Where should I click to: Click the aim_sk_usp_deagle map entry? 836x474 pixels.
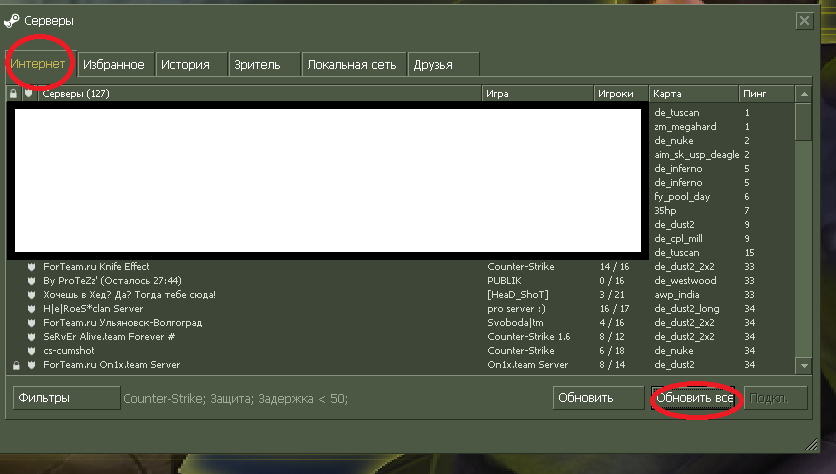pos(697,155)
